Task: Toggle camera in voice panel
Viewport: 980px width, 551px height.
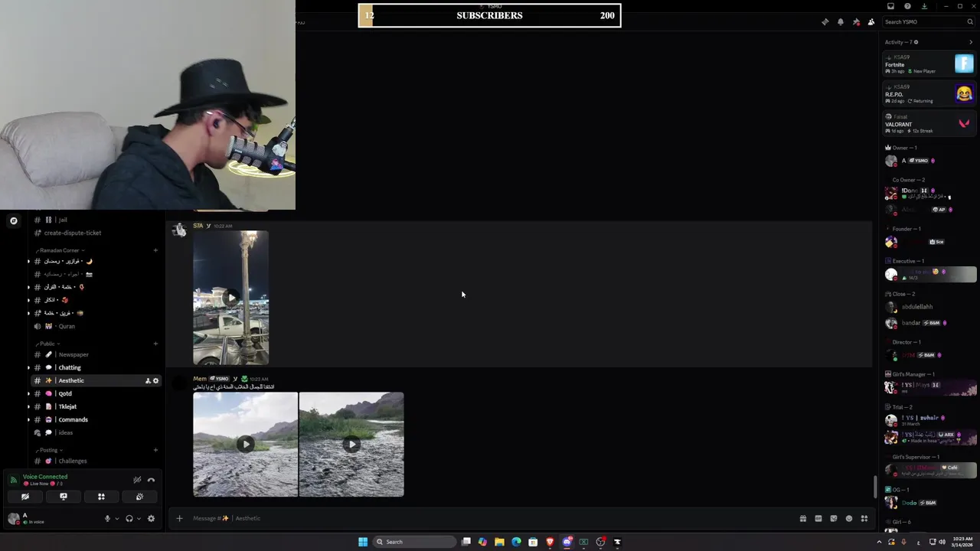Action: (x=25, y=497)
